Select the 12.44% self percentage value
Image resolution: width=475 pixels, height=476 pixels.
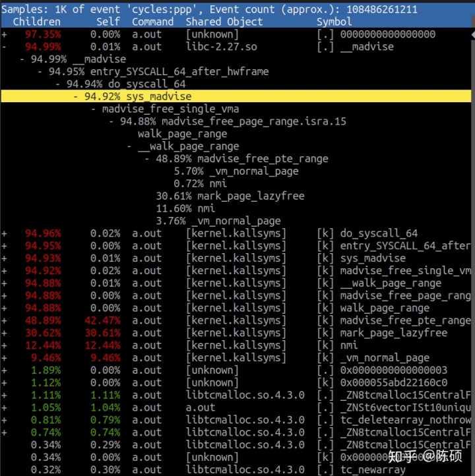(102, 345)
